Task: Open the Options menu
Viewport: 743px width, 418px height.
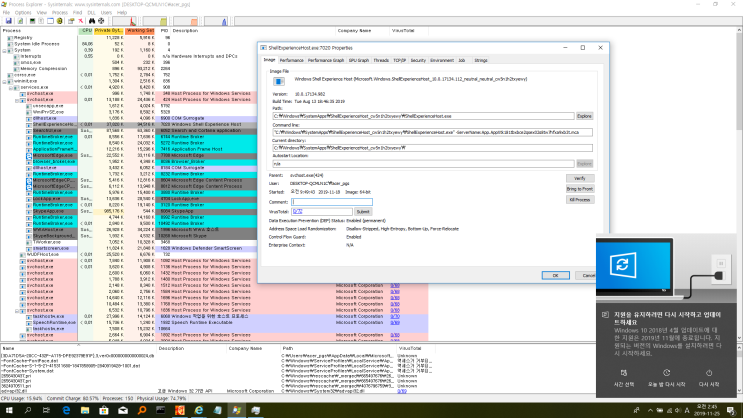Action: [23, 13]
